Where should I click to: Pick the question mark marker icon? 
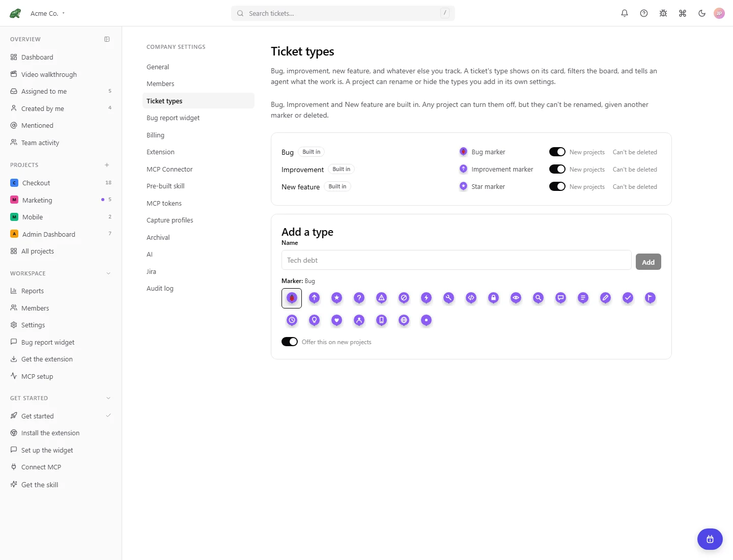click(x=359, y=298)
